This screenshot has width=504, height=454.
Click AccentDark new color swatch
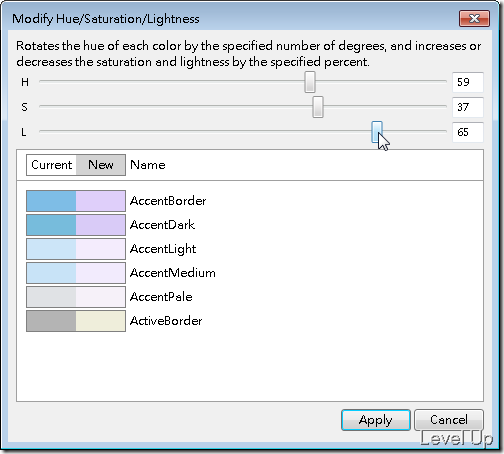click(x=100, y=225)
